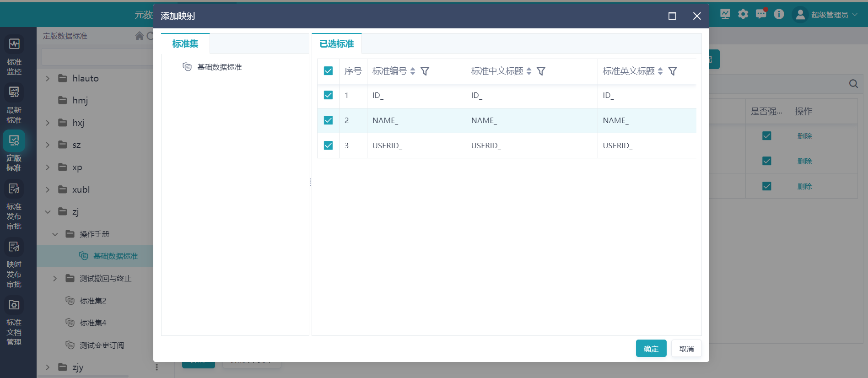Toggle the select-all checkbox in the table header
Viewport: 868px width, 378px height.
pyautogui.click(x=328, y=71)
